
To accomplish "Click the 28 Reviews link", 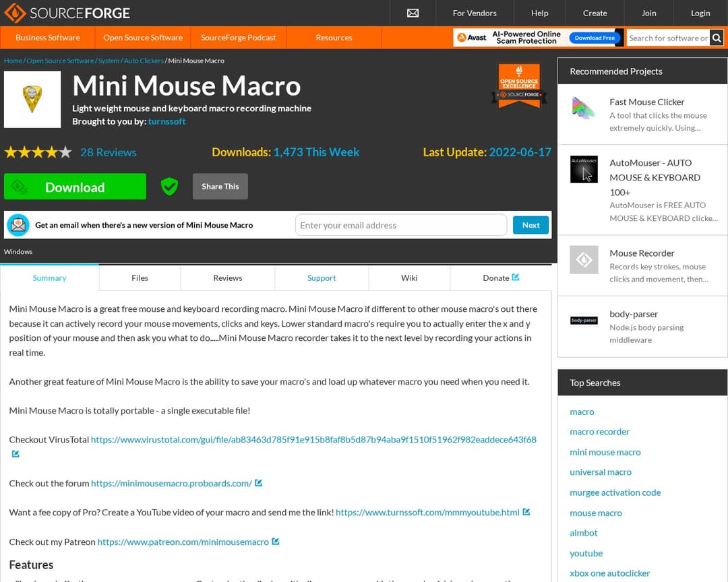I will point(108,152).
